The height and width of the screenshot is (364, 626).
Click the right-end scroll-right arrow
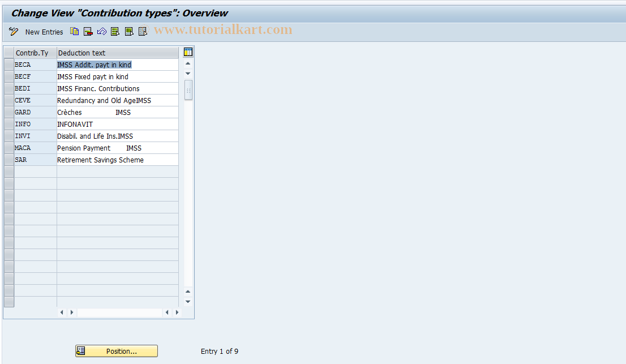coord(177,312)
